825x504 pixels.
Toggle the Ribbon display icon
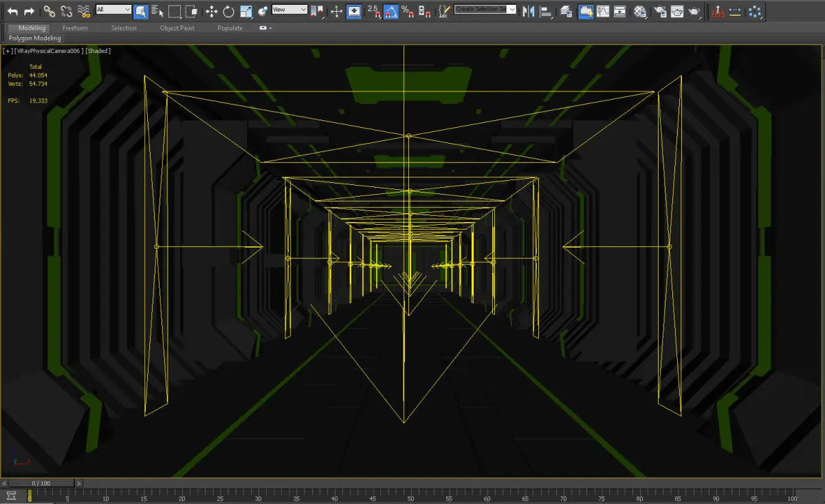coord(586,11)
